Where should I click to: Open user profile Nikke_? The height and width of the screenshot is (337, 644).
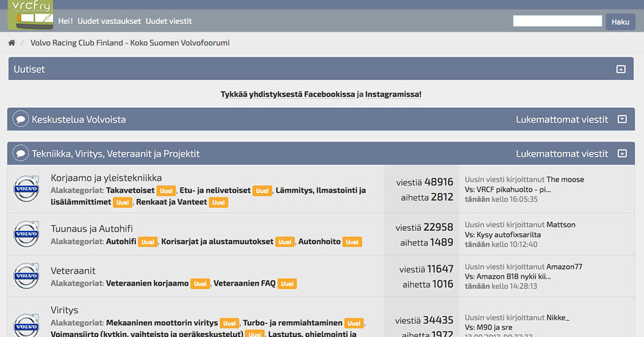click(558, 317)
